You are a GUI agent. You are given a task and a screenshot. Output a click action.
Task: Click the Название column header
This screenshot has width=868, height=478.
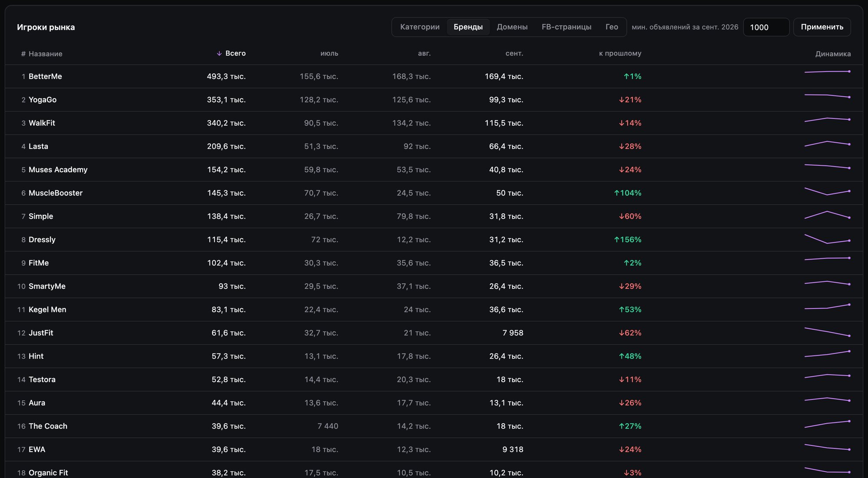[45, 54]
